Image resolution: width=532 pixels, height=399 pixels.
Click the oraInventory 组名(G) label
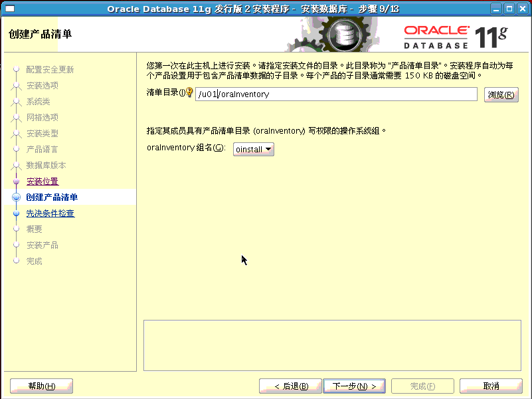coord(186,148)
